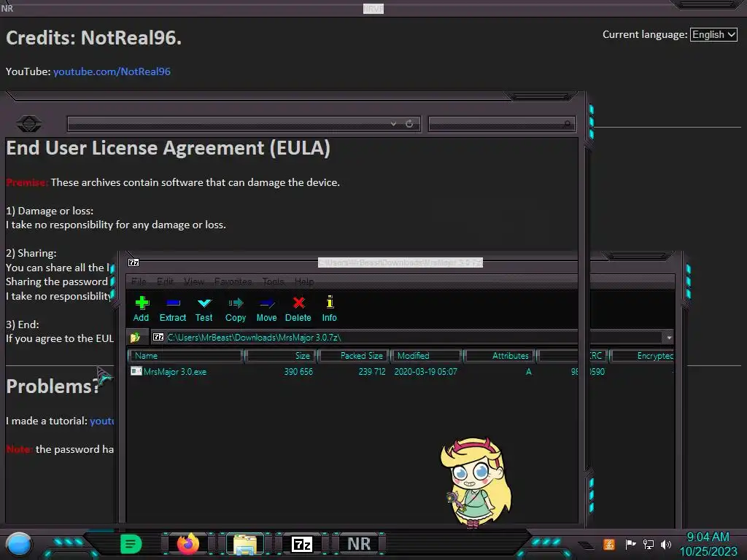Click the 390 656 size value
Viewport: 747px width, 560px height.
click(298, 371)
